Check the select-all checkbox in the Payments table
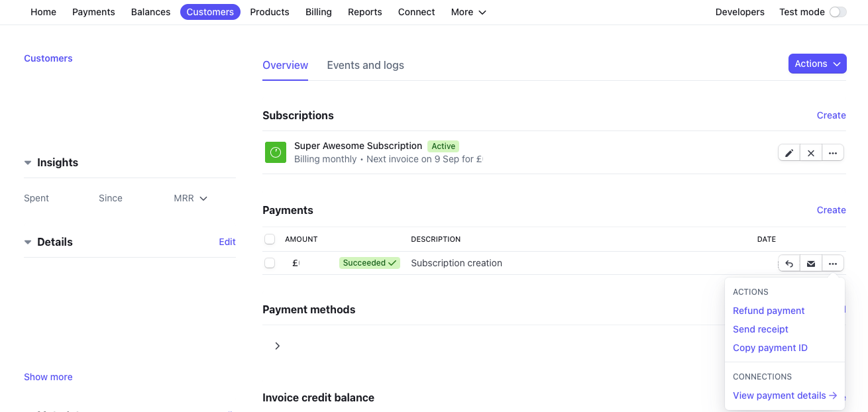 [270, 239]
